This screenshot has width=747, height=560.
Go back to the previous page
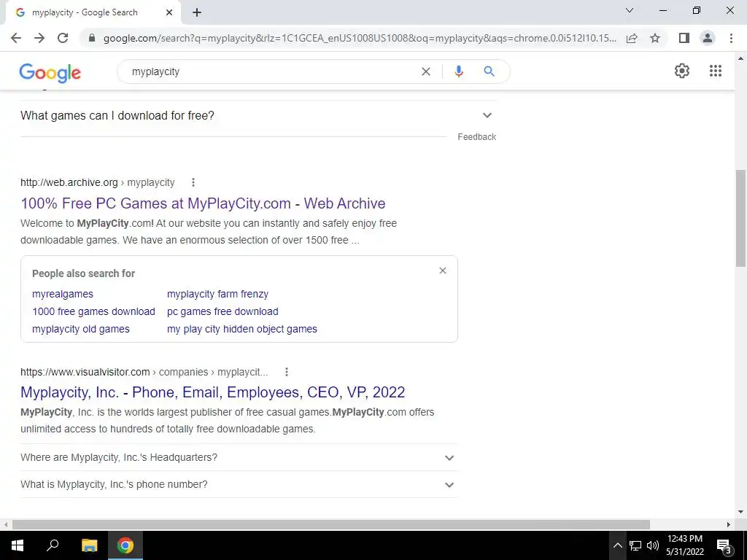[16, 38]
